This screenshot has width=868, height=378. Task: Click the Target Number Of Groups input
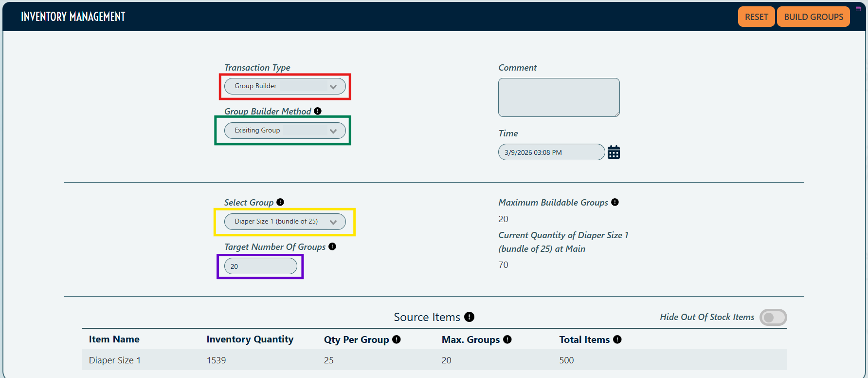point(260,266)
